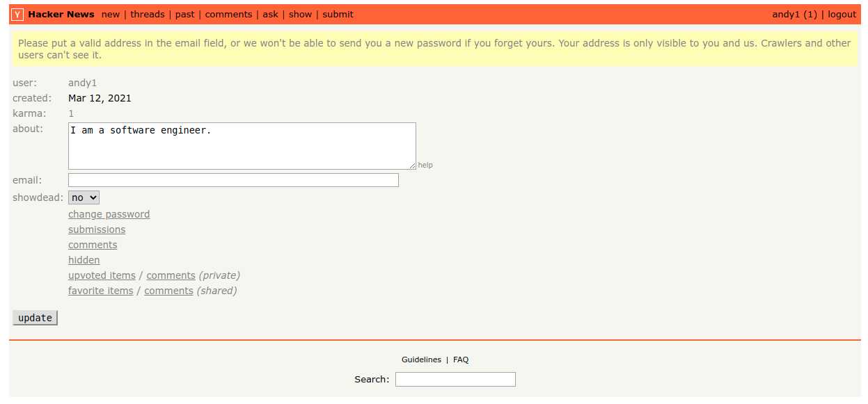Click the created date Mar 12, 2021
Image resolution: width=868 pixels, height=404 pixels.
click(x=100, y=98)
